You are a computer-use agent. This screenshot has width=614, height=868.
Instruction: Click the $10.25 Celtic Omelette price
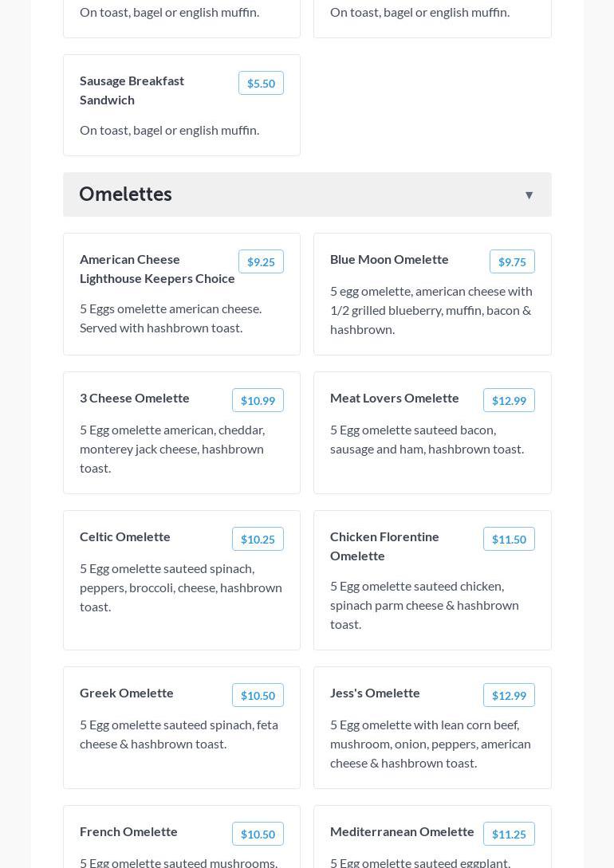[258, 539]
